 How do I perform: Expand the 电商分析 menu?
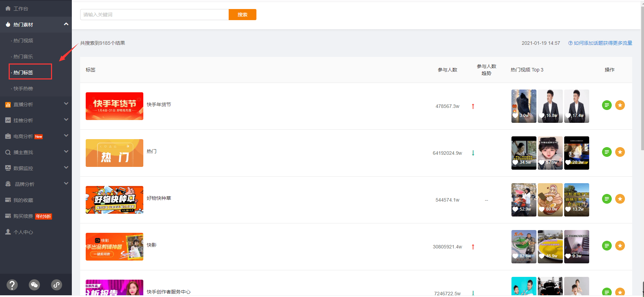coord(66,136)
